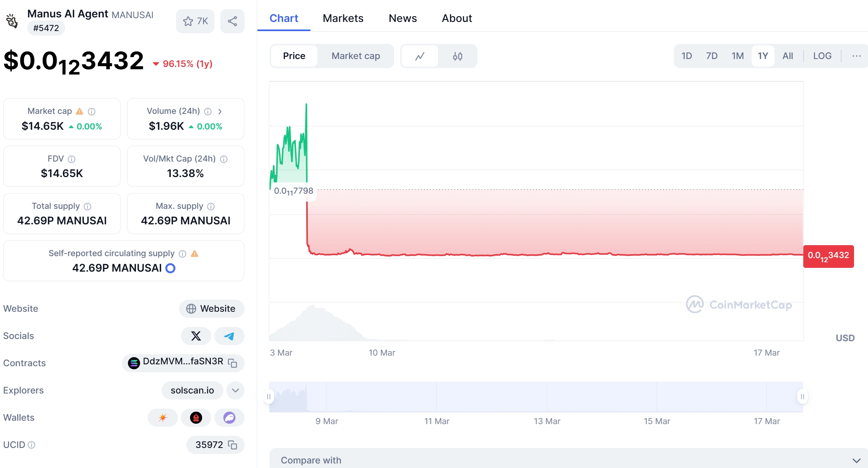
Task: Click the Website link button
Action: point(211,308)
